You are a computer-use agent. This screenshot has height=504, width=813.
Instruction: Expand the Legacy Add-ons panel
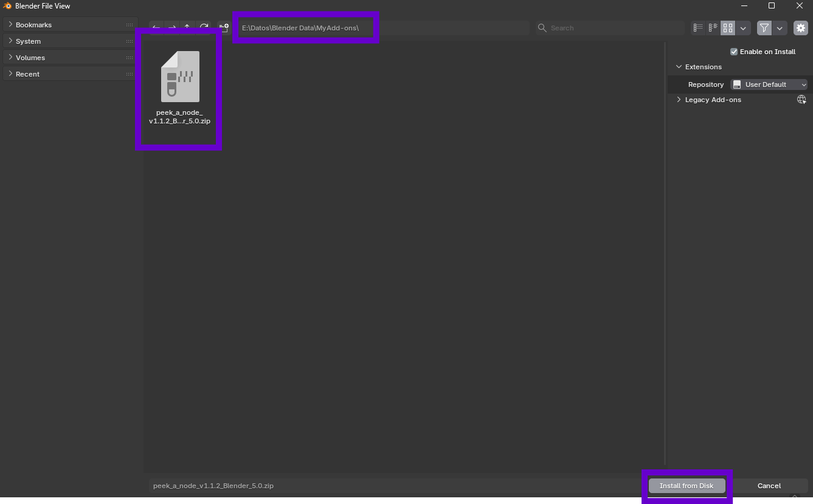click(679, 100)
